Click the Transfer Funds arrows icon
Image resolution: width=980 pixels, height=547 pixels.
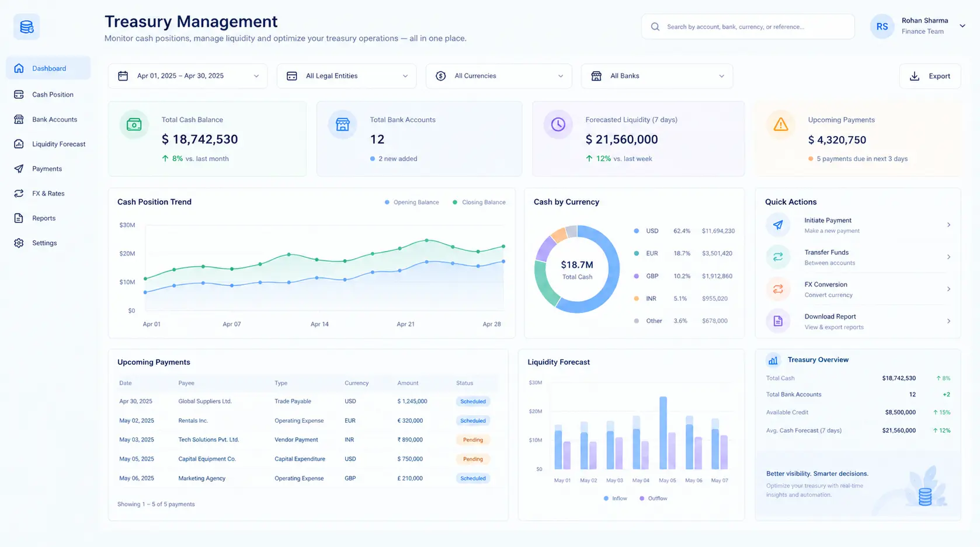click(x=778, y=257)
